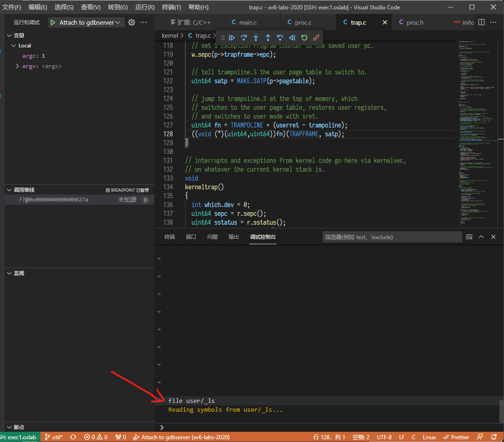Open notifications bell in status bar

pos(494,437)
